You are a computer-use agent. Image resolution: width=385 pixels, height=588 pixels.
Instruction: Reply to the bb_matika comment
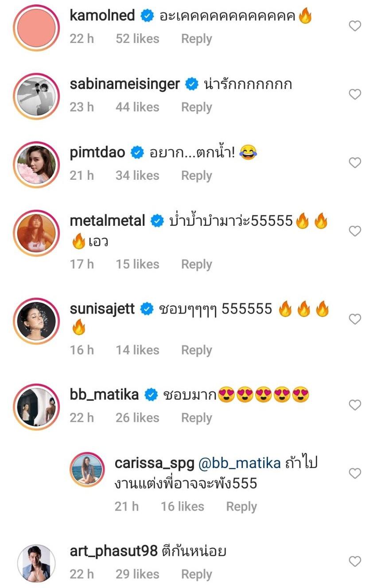(x=196, y=418)
